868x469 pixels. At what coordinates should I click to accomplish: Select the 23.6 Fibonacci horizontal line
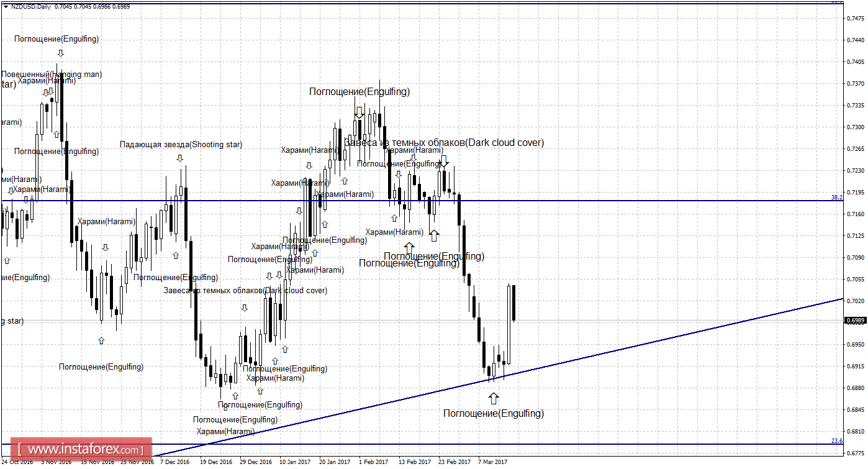click(422, 444)
